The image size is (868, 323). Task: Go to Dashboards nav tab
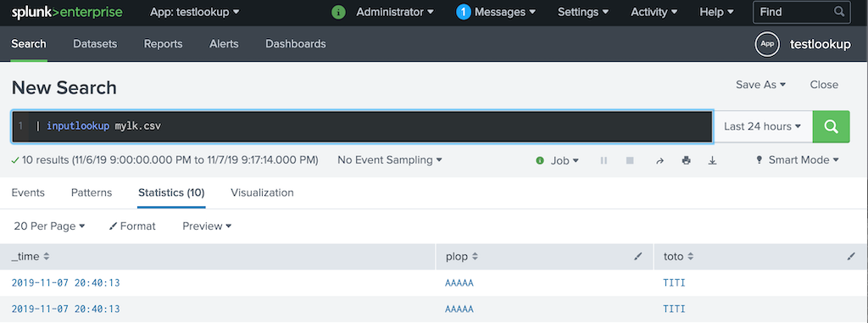click(296, 44)
